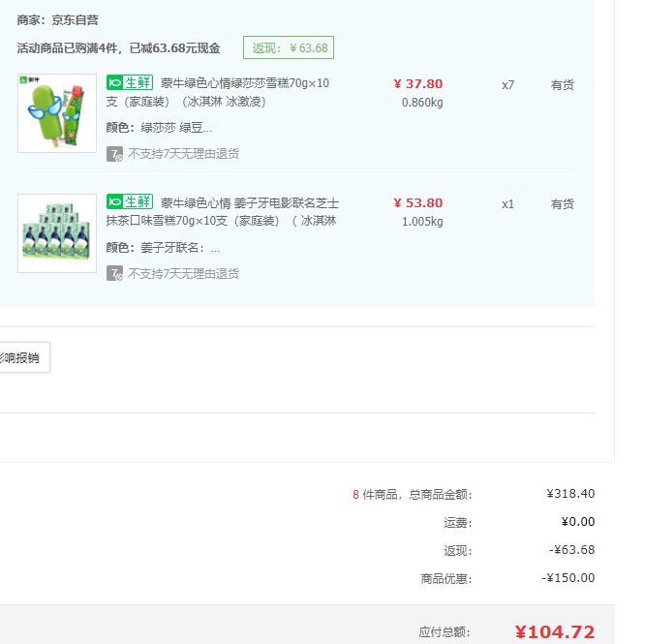Image resolution: width=645 pixels, height=644 pixels.
Task: Click 颜色：姜子牙联名：... attribute
Action: click(164, 248)
